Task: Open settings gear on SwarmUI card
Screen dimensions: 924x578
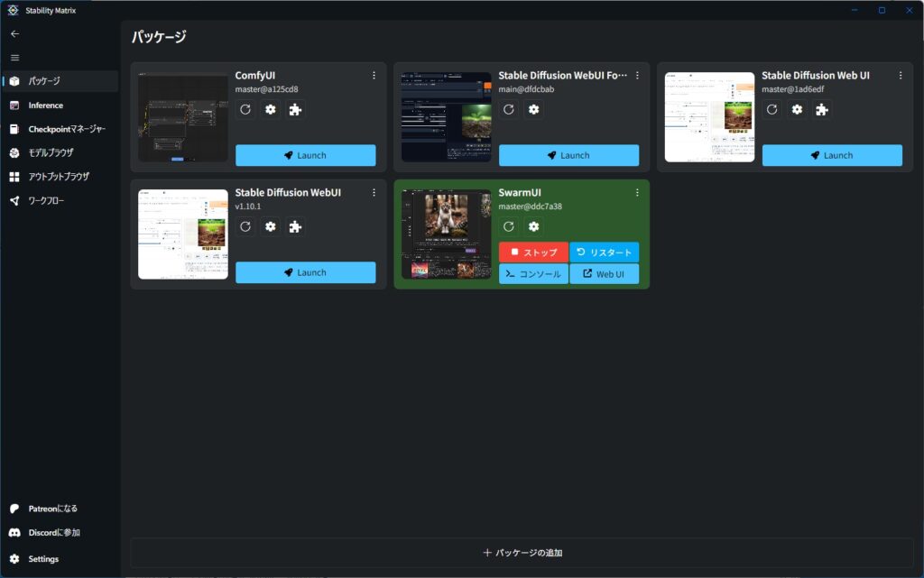Action: tap(534, 226)
